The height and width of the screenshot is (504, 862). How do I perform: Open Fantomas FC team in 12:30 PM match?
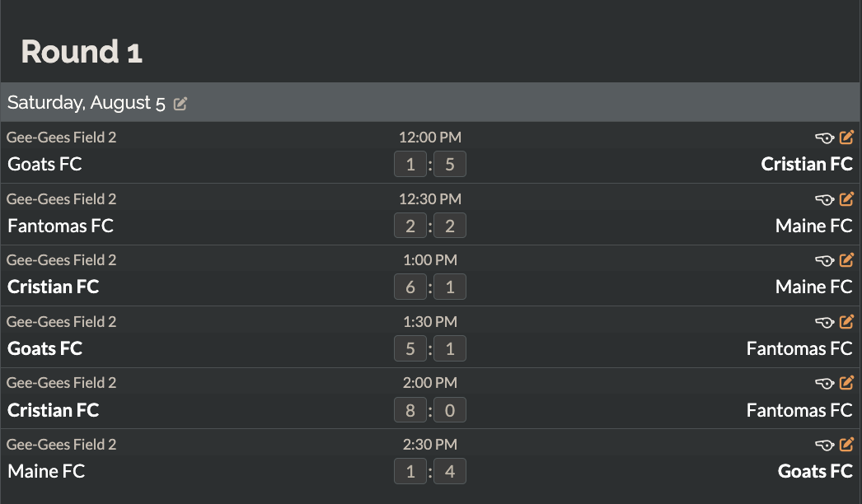pos(60,226)
